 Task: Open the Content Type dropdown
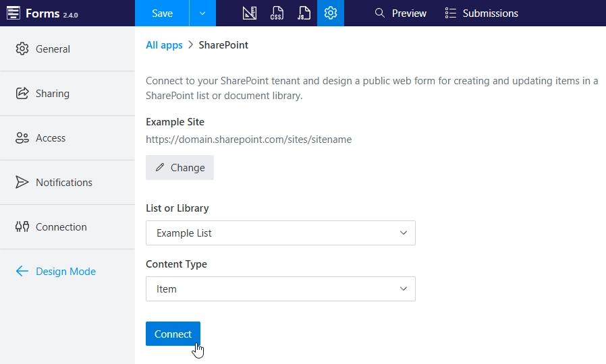tap(281, 289)
